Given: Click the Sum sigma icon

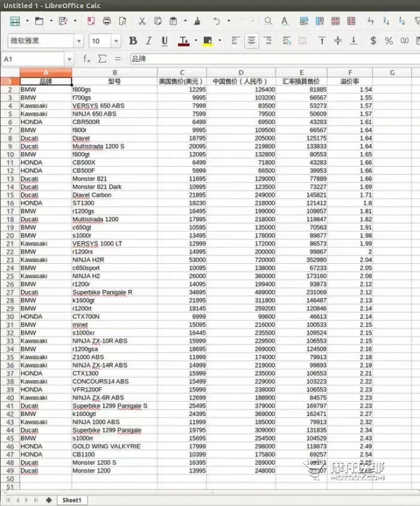Looking at the screenshot, I should point(102,58).
